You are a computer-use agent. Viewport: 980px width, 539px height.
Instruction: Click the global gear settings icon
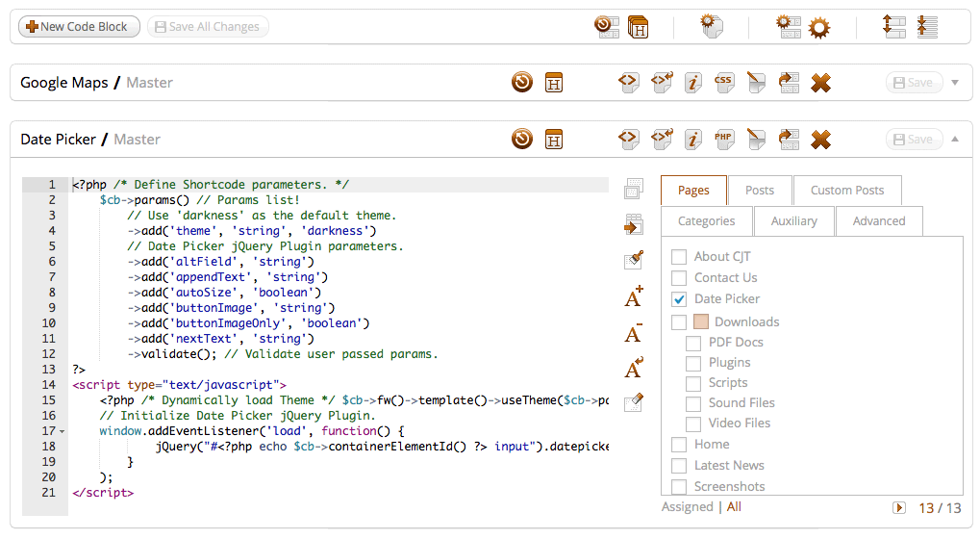[x=818, y=27]
